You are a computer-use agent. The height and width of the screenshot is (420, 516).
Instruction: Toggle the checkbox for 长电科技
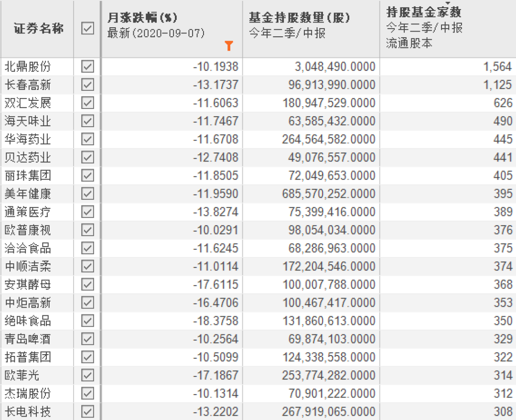(87, 411)
